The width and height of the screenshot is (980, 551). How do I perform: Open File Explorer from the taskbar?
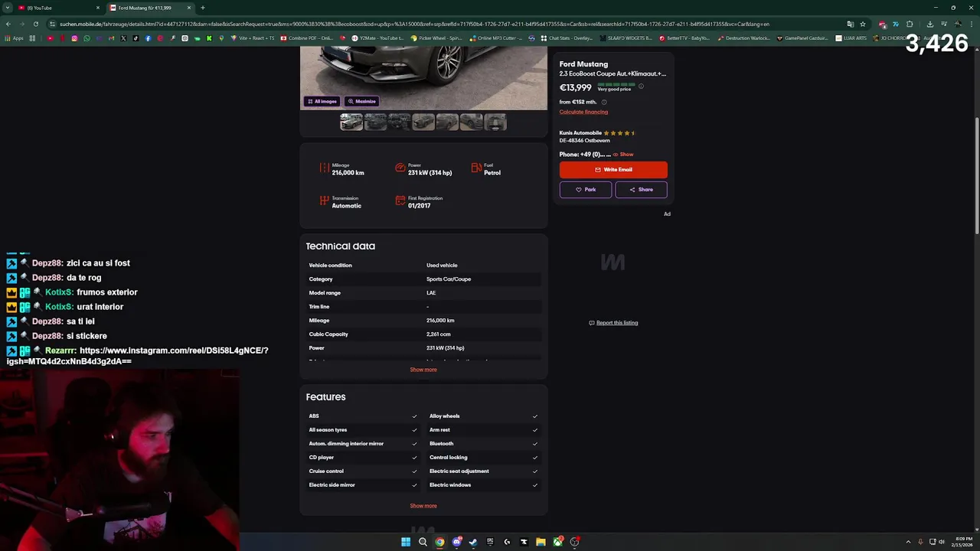[541, 542]
